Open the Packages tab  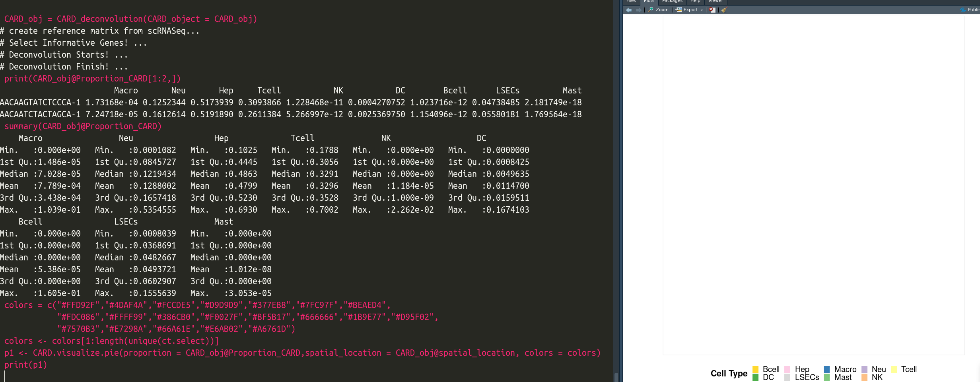pos(672,1)
